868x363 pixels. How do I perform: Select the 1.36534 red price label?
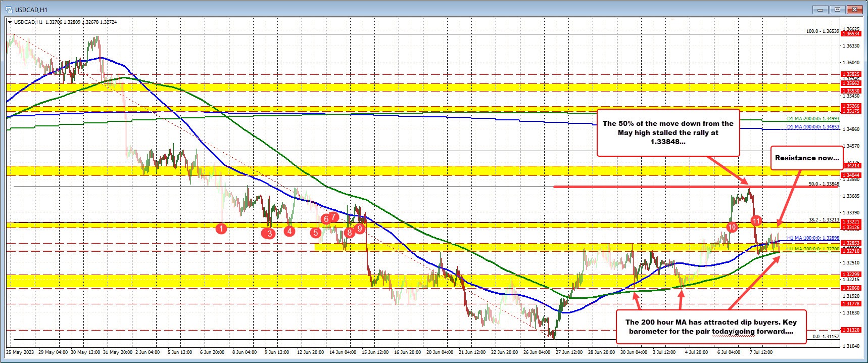[851, 34]
